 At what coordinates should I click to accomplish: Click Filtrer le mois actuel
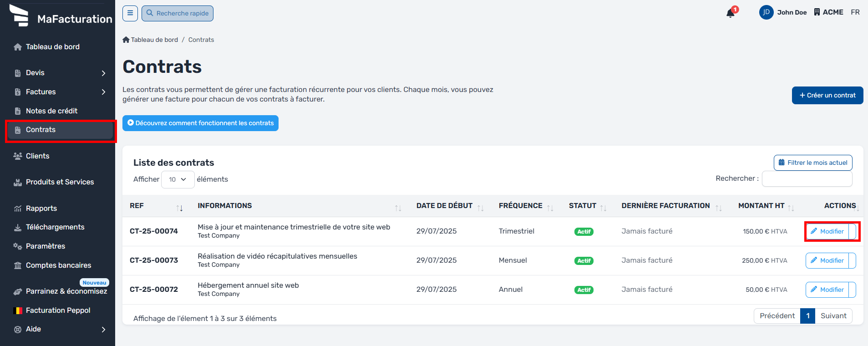(812, 163)
